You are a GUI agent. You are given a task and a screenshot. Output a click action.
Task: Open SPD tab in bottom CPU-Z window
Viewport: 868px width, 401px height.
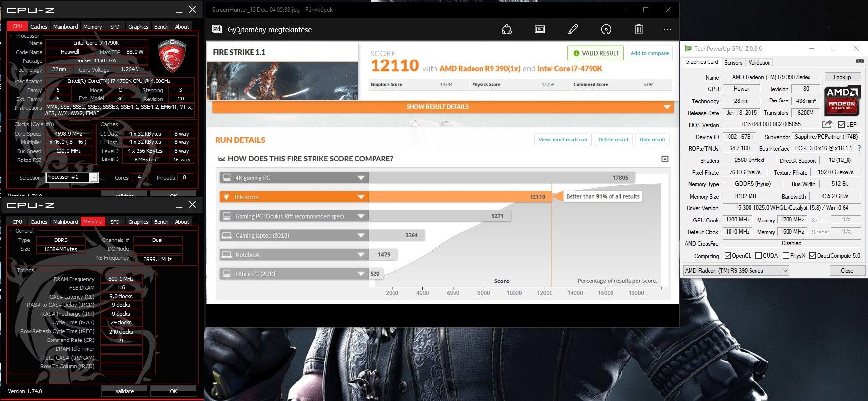[x=115, y=222]
